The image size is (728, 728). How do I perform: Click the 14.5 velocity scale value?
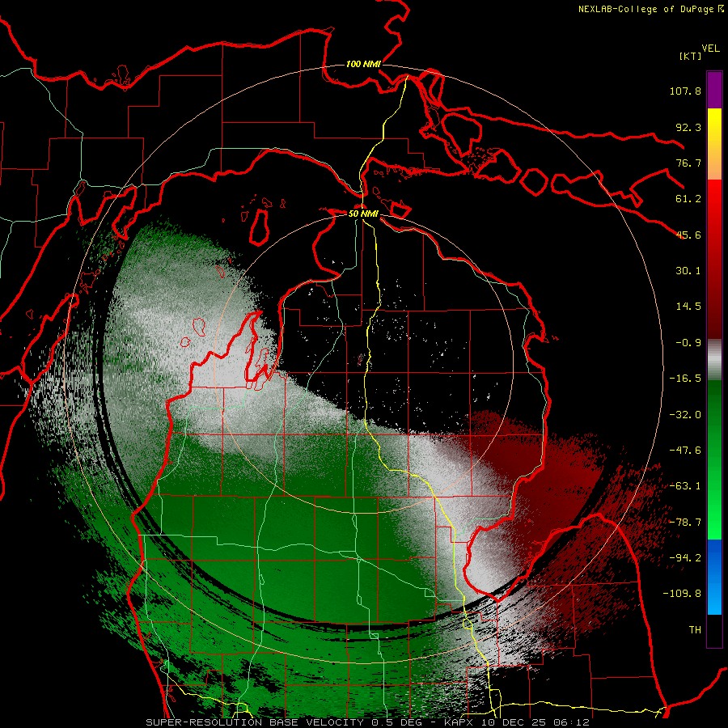[x=688, y=307]
